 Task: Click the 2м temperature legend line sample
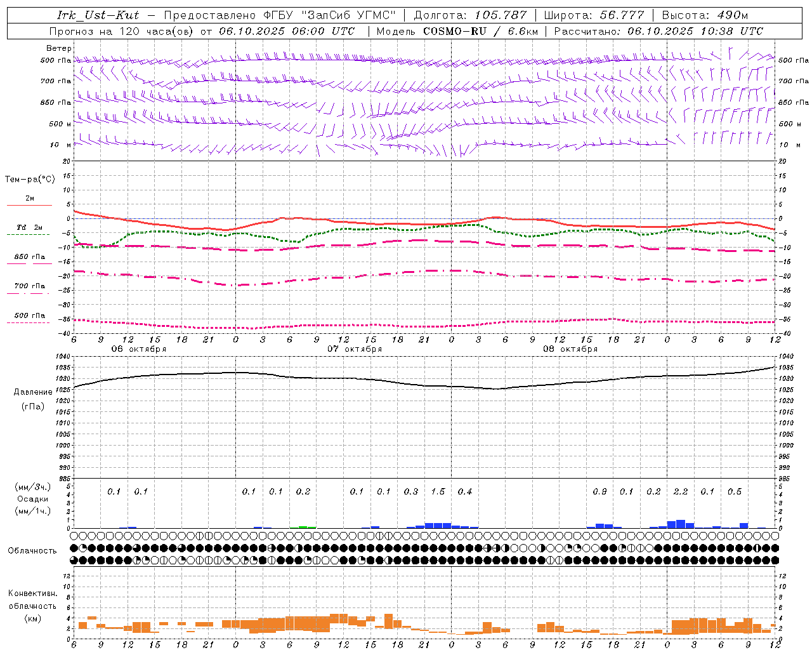click(29, 206)
